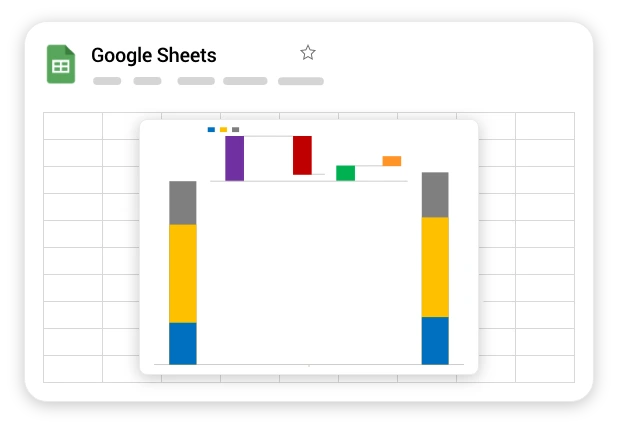Viewport: 618px width, 429px height.
Task: Click the yellow legend swatch in chart
Action: 223,129
